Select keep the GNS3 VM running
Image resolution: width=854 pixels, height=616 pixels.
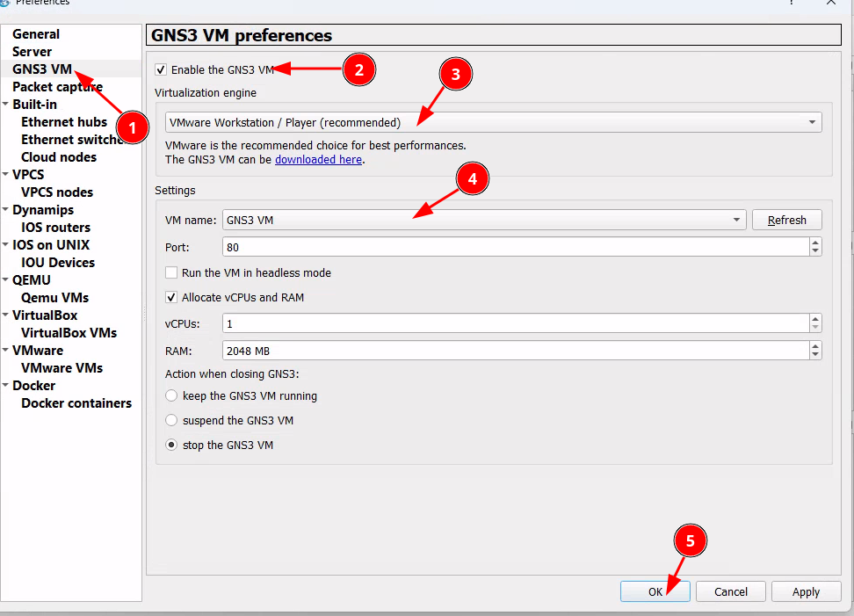point(171,396)
